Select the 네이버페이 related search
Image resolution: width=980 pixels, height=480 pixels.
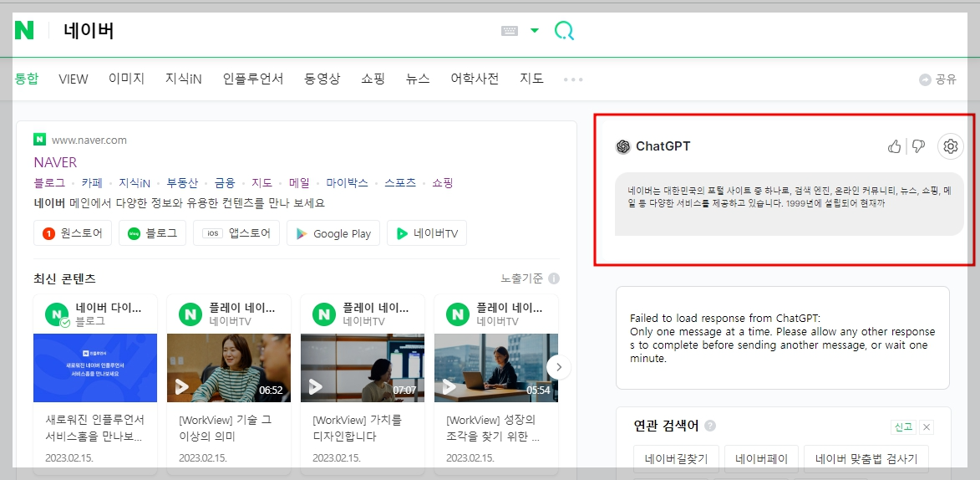pyautogui.click(x=761, y=459)
